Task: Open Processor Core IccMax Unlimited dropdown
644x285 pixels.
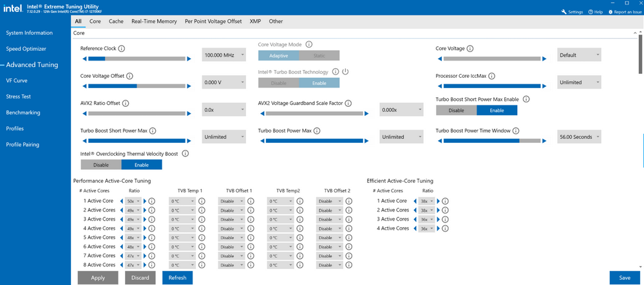Action: click(579, 82)
